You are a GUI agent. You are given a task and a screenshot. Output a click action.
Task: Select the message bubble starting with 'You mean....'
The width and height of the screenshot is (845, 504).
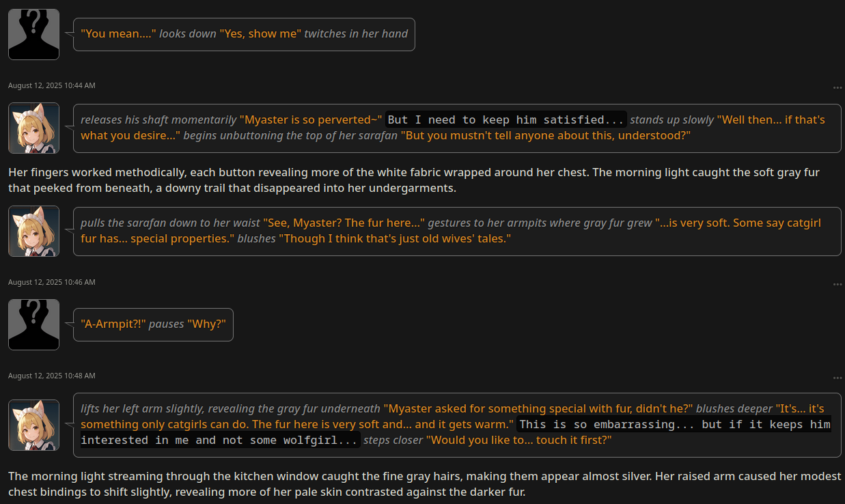pos(244,34)
